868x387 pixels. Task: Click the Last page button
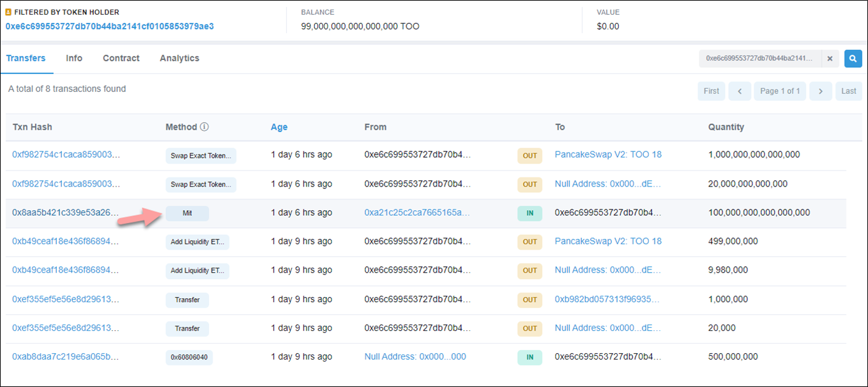pyautogui.click(x=849, y=91)
